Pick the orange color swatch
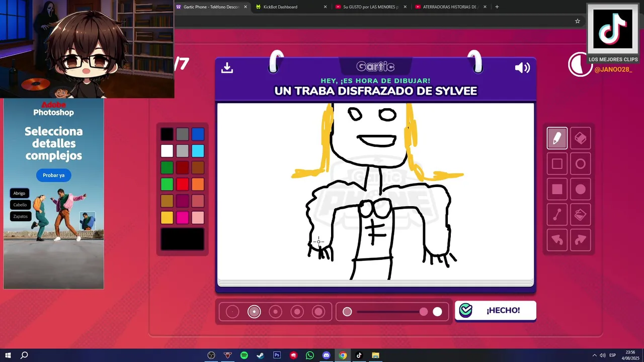Screen dimensions: 644x362 (198, 184)
